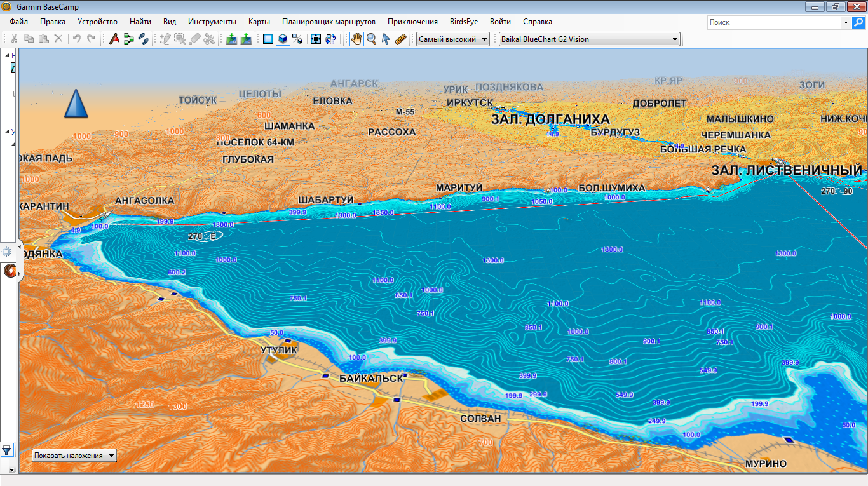Open the search options dropdown arrow
The image size is (868, 486).
click(846, 22)
